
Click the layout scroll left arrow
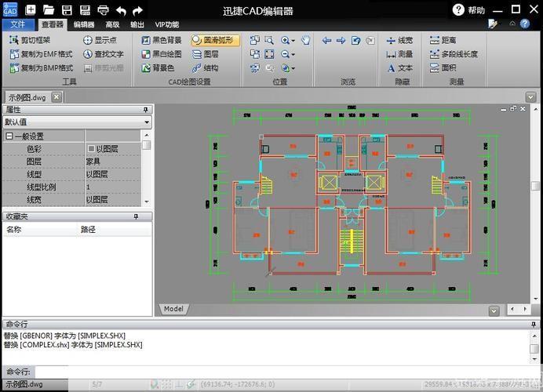pos(512,309)
